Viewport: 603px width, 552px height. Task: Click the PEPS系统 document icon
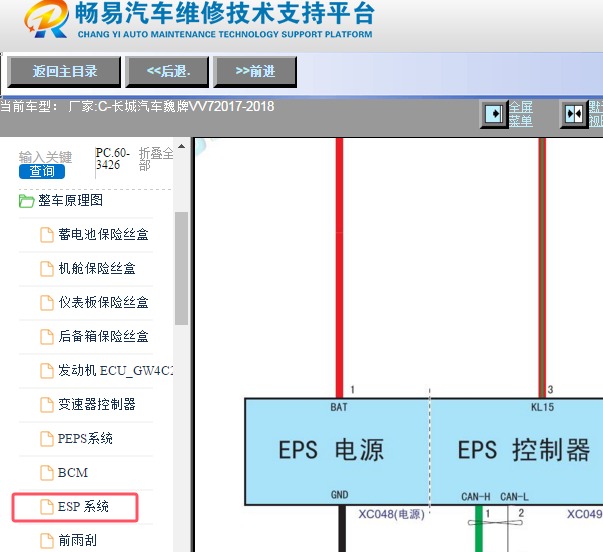click(47, 439)
